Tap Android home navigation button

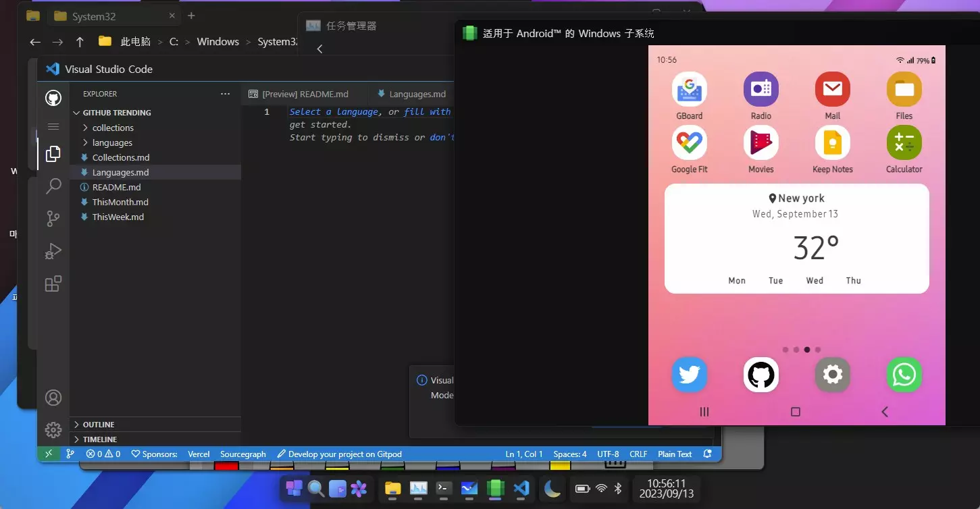pyautogui.click(x=796, y=412)
